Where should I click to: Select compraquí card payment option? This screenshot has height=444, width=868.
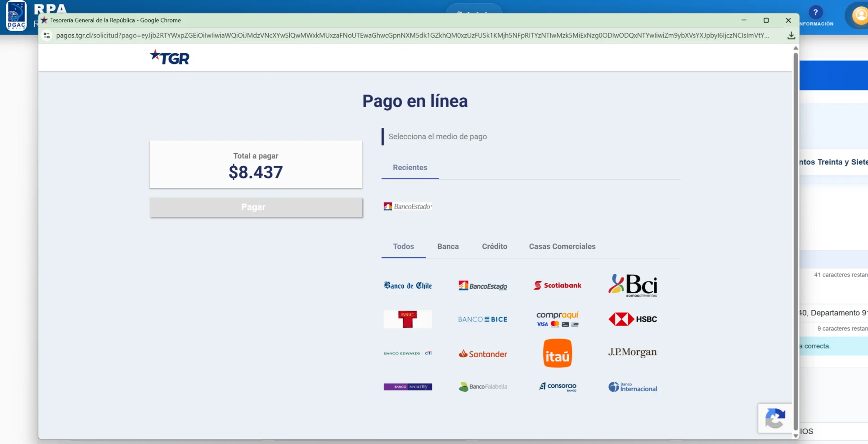[x=558, y=319]
